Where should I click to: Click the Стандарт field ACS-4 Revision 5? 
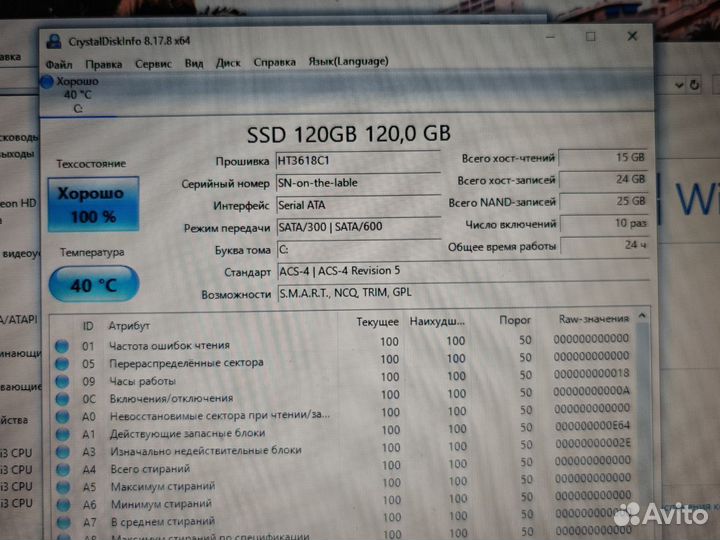(463, 271)
